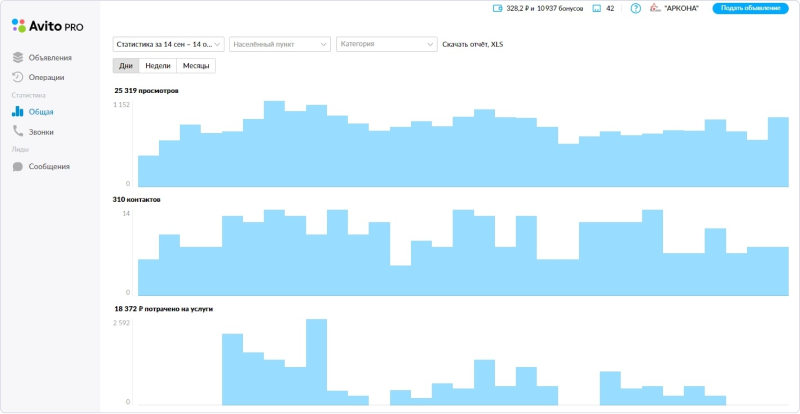Switch the chart grouping to Недели
The width and height of the screenshot is (800, 414).
point(157,66)
